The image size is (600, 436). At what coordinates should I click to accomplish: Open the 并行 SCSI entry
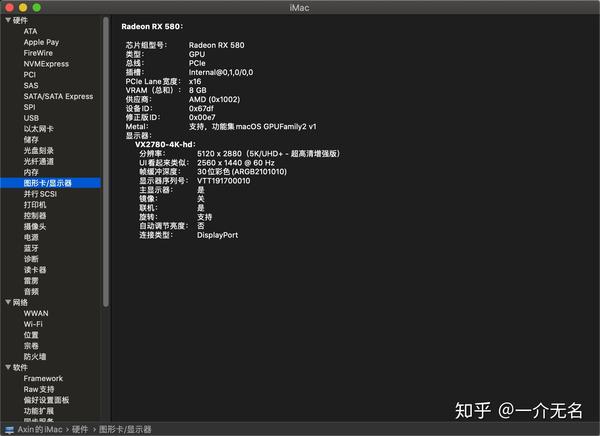(x=40, y=194)
